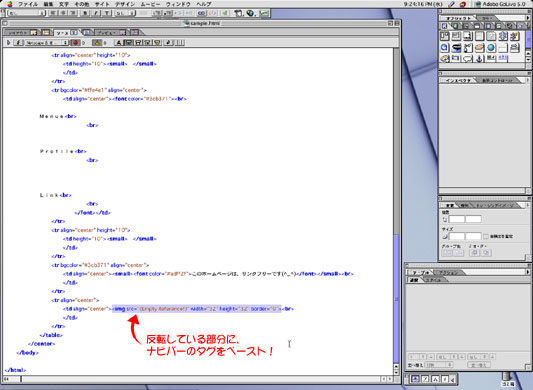This screenshot has width=533, height=390.
Task: Open the Apple menu
Action: point(10,4)
